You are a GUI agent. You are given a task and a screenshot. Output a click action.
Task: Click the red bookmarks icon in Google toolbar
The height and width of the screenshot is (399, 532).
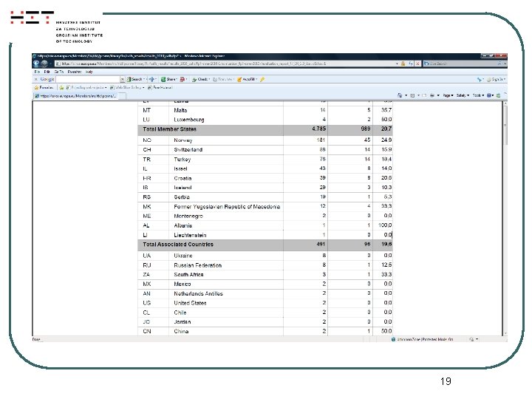click(183, 79)
